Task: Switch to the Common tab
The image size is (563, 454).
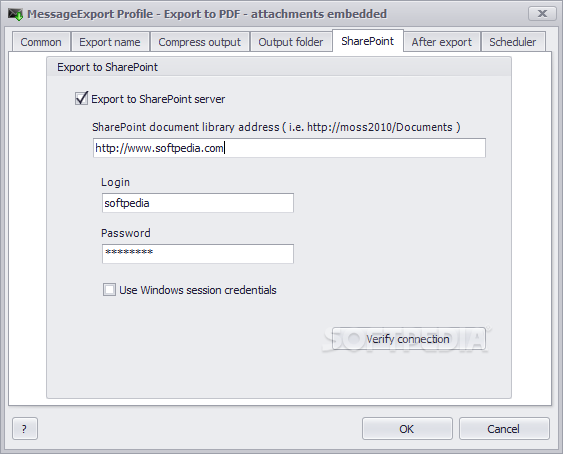Action: (41, 42)
